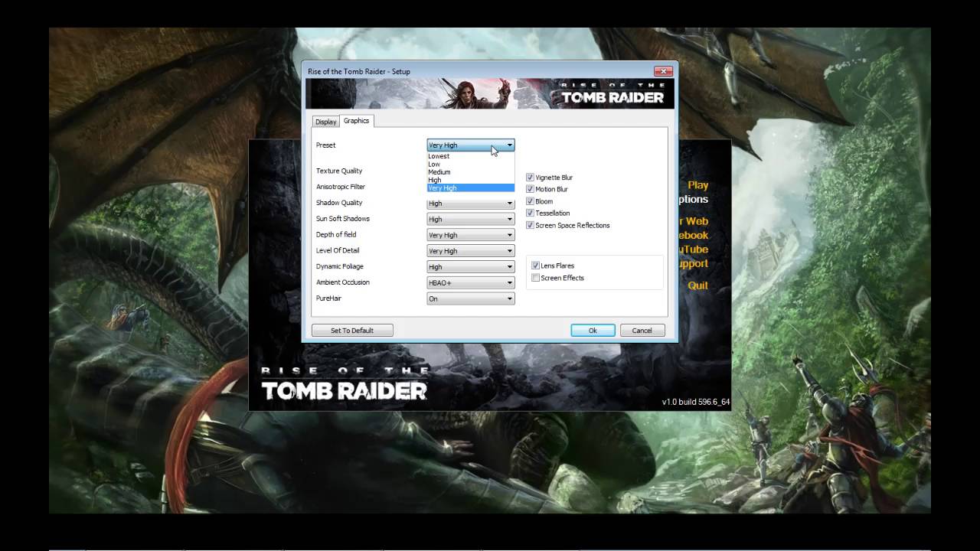Expand the Depth of field dropdown
This screenshot has height=551, width=980.
click(x=471, y=235)
